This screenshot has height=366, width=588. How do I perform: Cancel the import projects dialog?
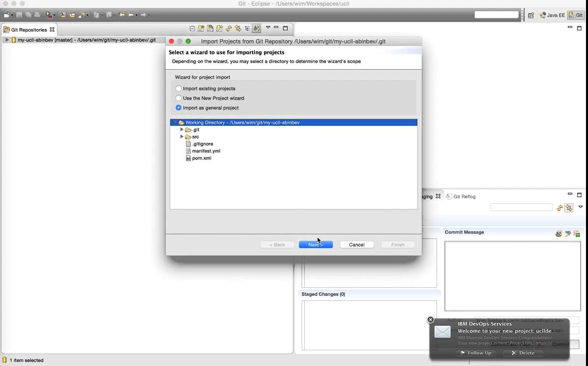(357, 245)
